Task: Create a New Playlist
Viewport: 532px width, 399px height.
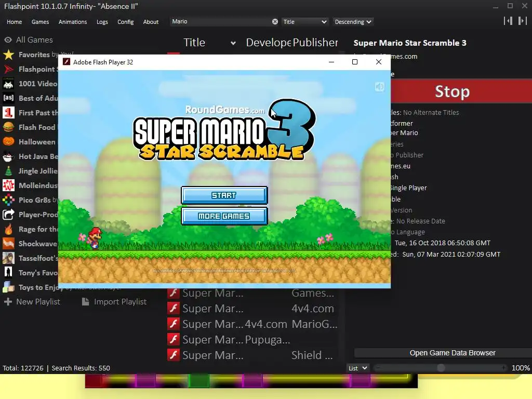Action: click(x=32, y=302)
